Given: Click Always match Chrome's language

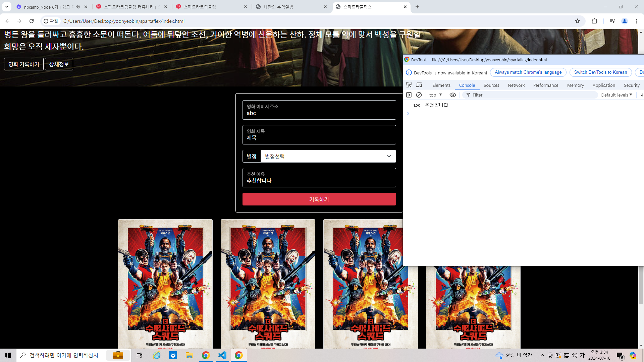Looking at the screenshot, I should coord(528,72).
